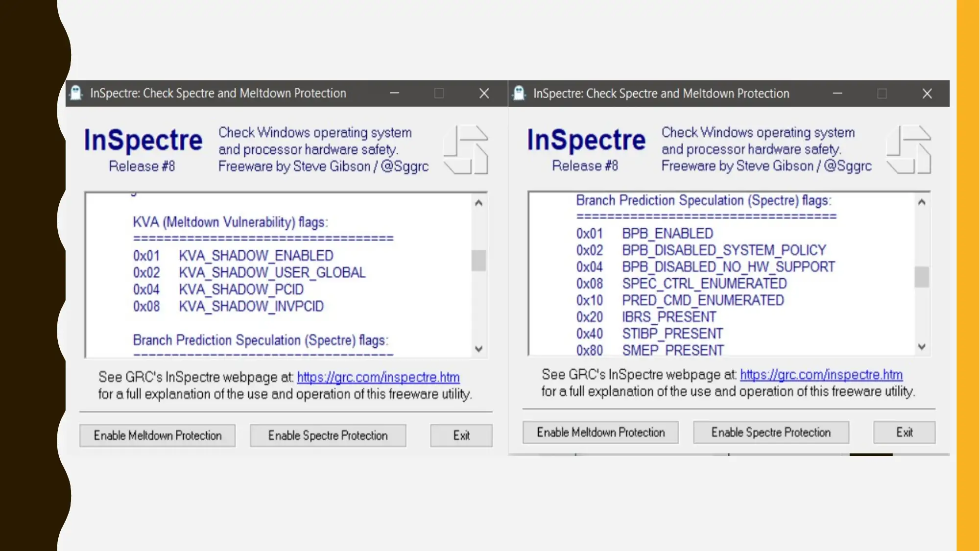This screenshot has height=551, width=980.
Task: Open grc.com/inspectre.htm link in left window
Action: point(378,377)
